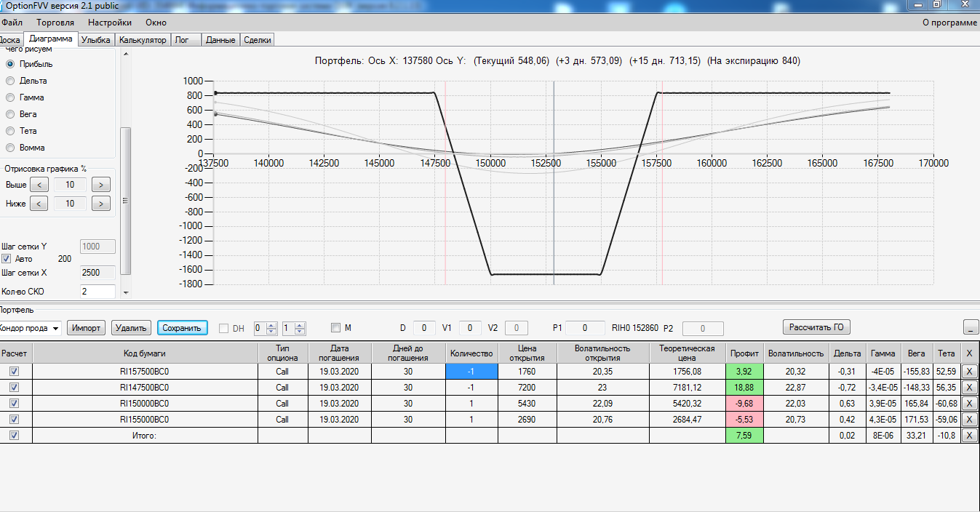Screen dimensions: 980x512
Task: Delete row RI150000BC0 with X button
Action: point(968,403)
